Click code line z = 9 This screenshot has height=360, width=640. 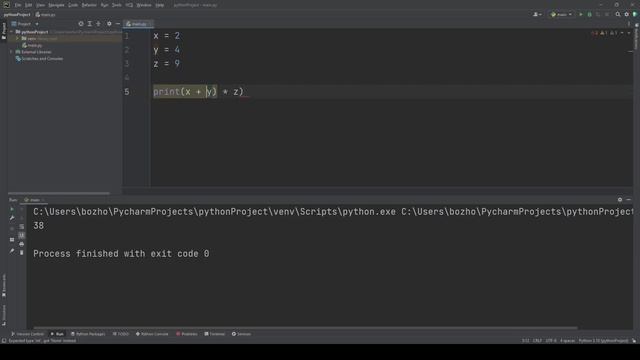pos(167,64)
